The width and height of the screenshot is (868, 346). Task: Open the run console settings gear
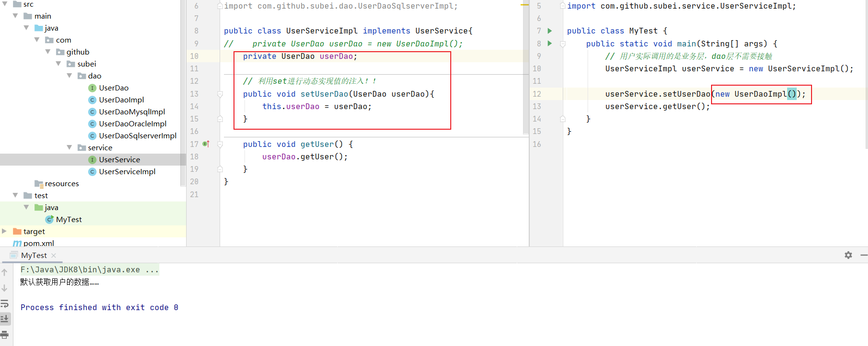(848, 255)
